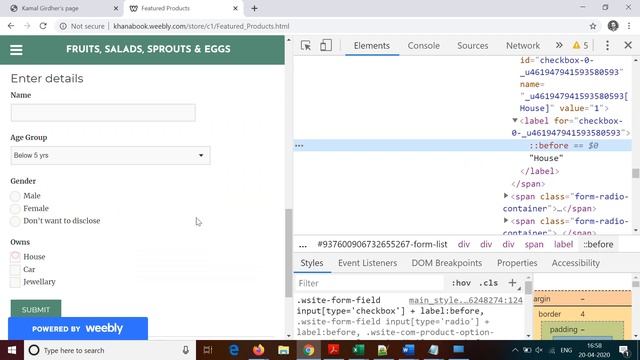Open the Powered by Weebly banner
Screen dimensions: 640x360
78,329
